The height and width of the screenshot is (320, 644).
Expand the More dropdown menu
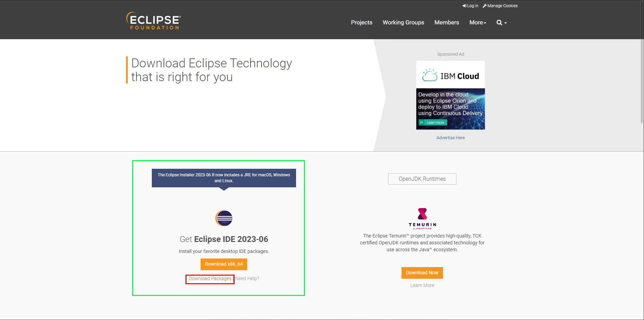[x=478, y=23]
